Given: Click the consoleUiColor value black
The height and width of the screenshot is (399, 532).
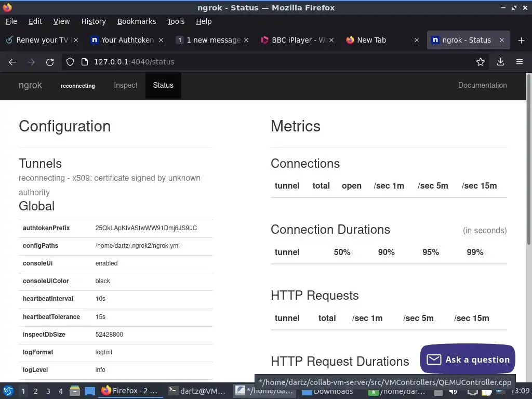Looking at the screenshot, I should [x=103, y=281].
